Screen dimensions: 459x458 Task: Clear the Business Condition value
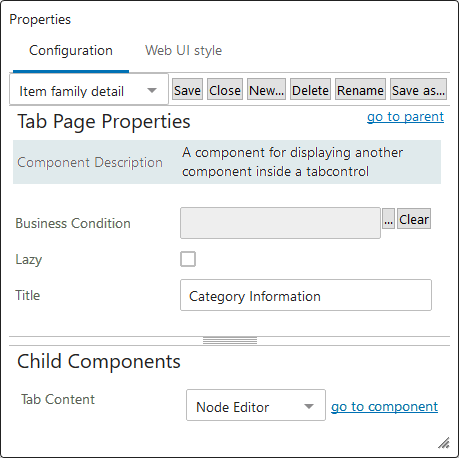click(414, 219)
